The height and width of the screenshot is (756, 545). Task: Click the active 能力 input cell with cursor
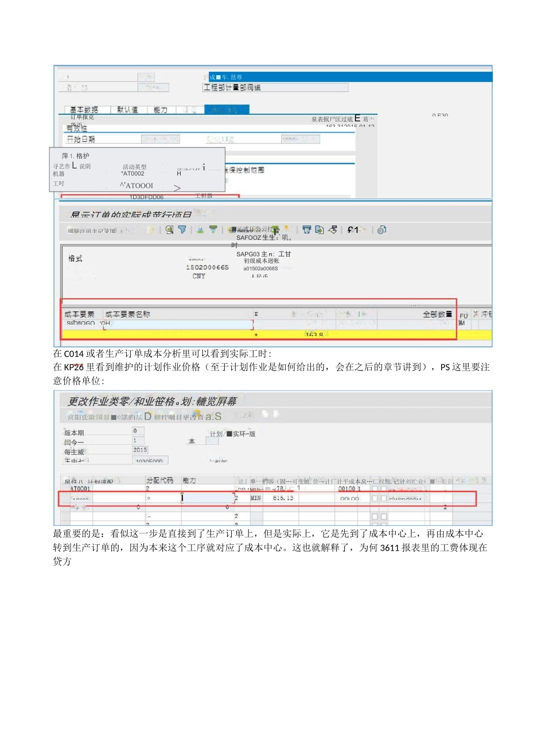point(207,498)
